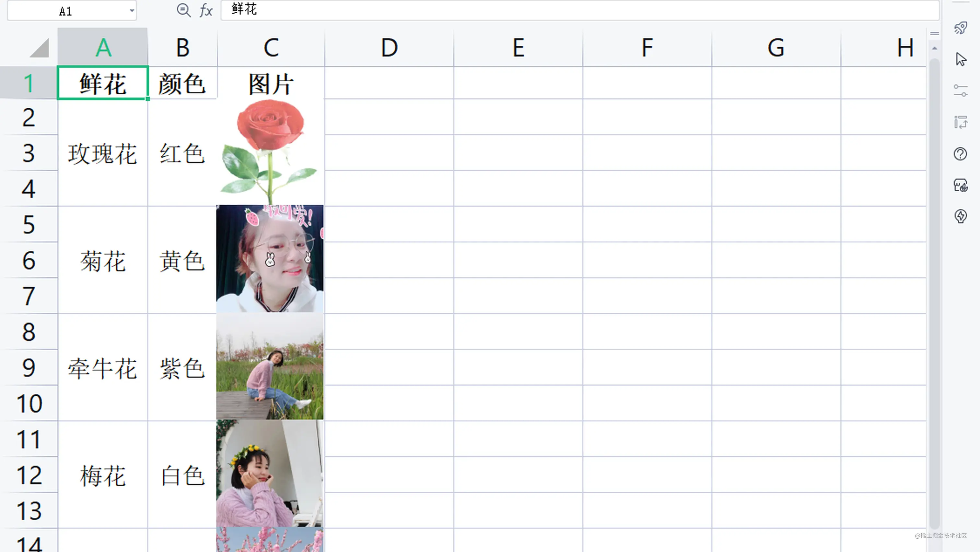Select the person photo in row 9
Image resolution: width=980 pixels, height=552 pixels.
pos(269,367)
